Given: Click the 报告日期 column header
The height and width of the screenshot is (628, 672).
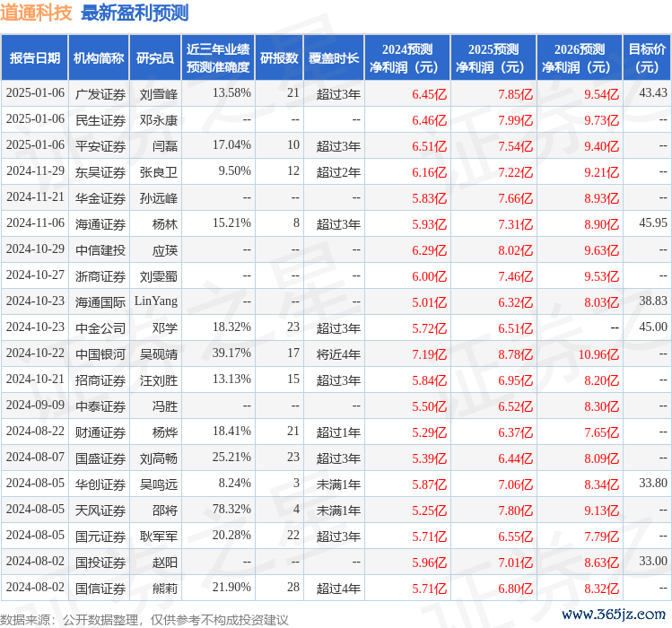Looking at the screenshot, I should (35, 58).
